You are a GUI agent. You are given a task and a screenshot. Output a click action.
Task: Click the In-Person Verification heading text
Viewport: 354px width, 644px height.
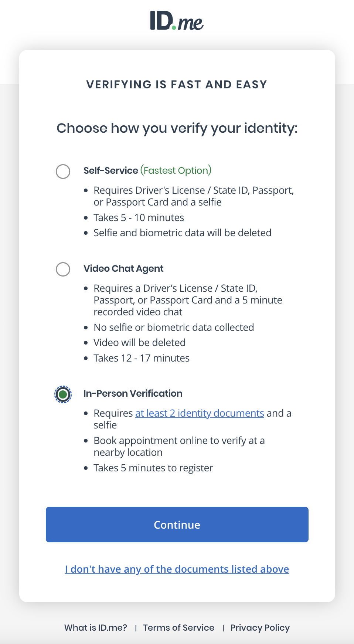click(132, 393)
